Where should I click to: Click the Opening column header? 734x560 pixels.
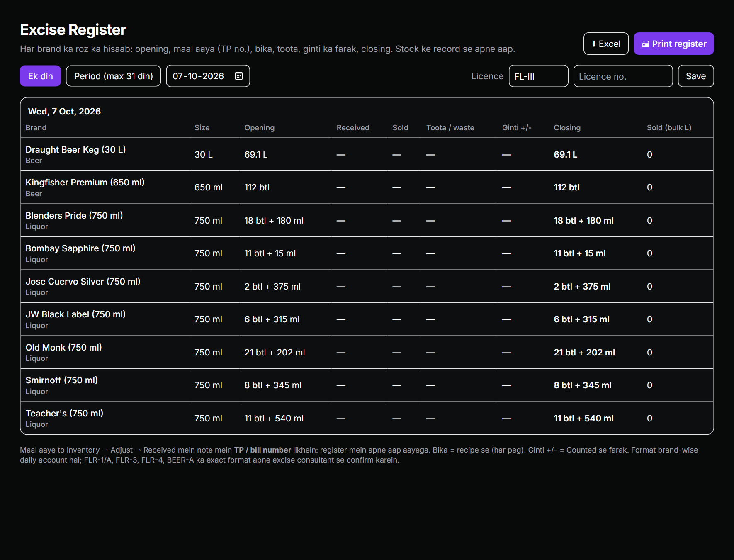click(x=260, y=128)
